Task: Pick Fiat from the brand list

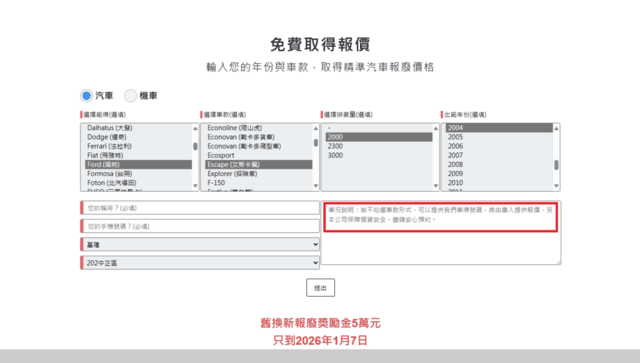Action: click(138, 155)
